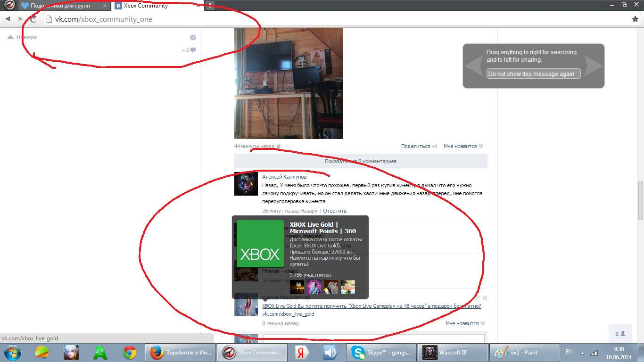Open the speaker volume app on taskbar
Screen dimensions: 644x362
click(x=330, y=352)
